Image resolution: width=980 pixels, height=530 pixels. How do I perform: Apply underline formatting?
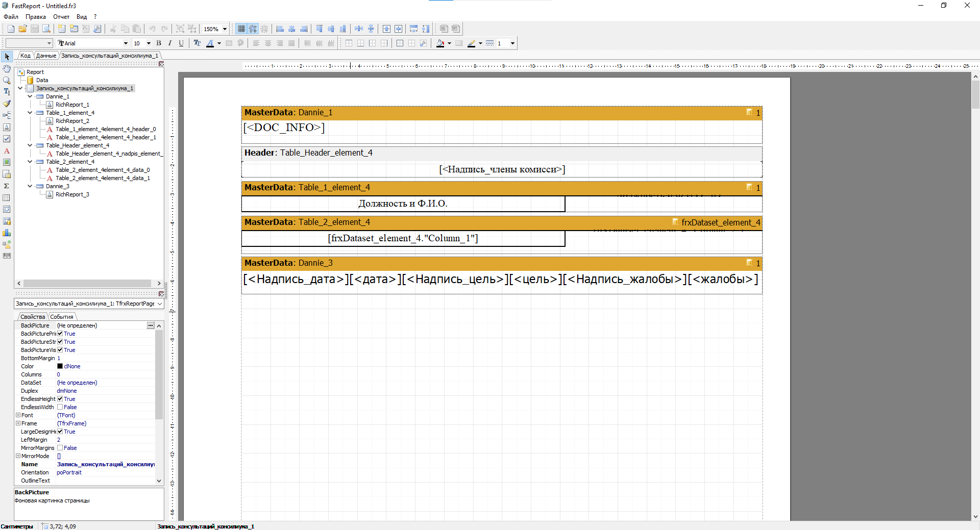click(181, 43)
